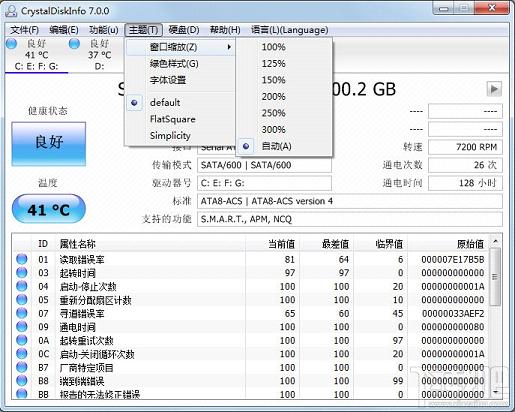Screen dimensions: 515x412
Task: Select the status circle for disk D:
Action: pyautogui.click(x=74, y=44)
